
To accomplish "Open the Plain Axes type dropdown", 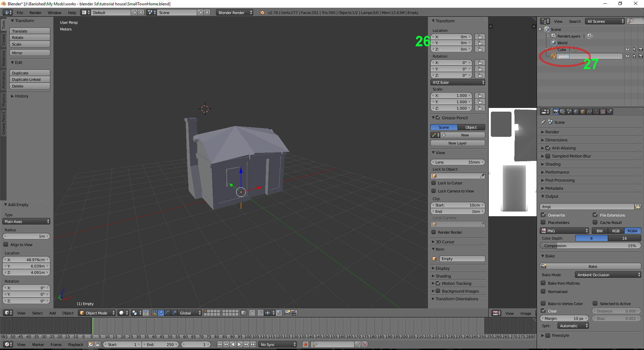I will click(x=26, y=222).
